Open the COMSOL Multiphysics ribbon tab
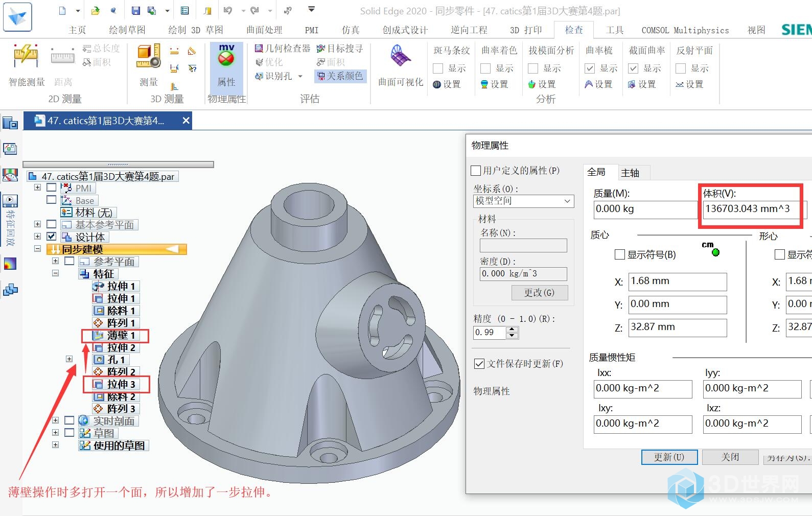812x516 pixels. (x=685, y=30)
